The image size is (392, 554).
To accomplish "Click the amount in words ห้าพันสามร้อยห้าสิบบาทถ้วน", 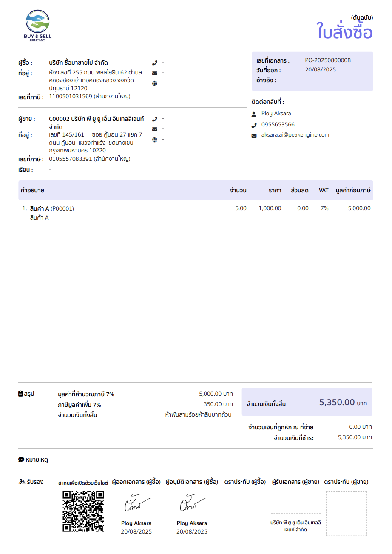I will click(x=199, y=414).
